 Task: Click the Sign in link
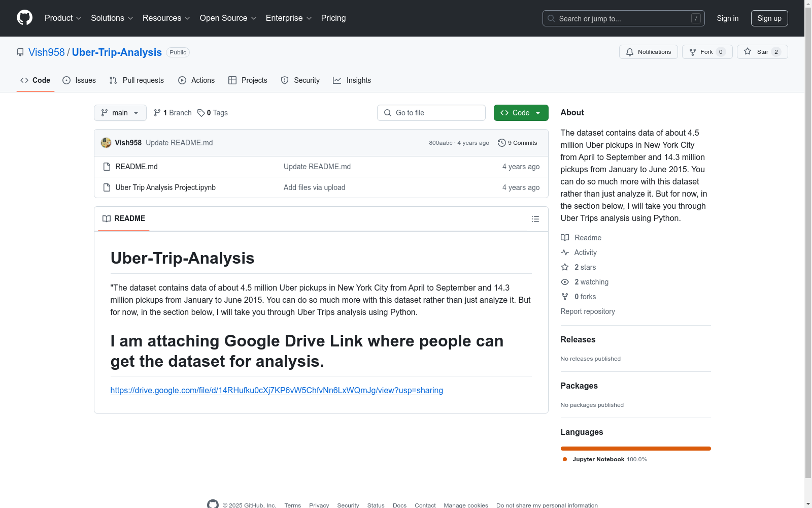728,18
